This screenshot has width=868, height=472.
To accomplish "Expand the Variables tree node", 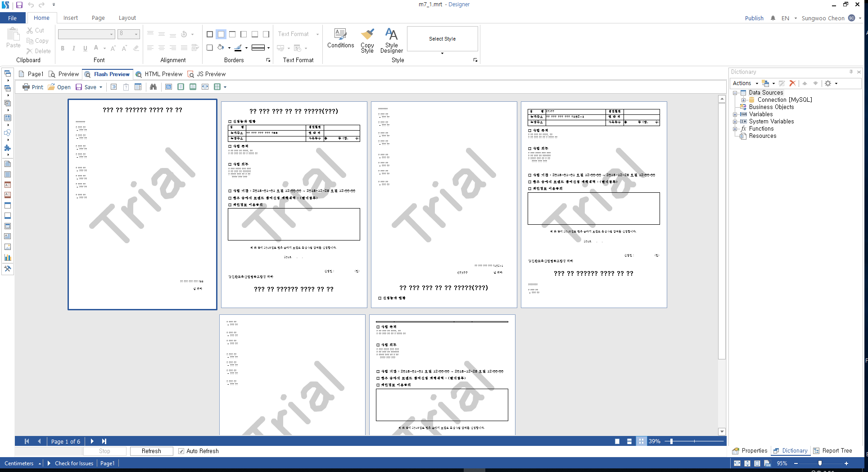I will (735, 114).
